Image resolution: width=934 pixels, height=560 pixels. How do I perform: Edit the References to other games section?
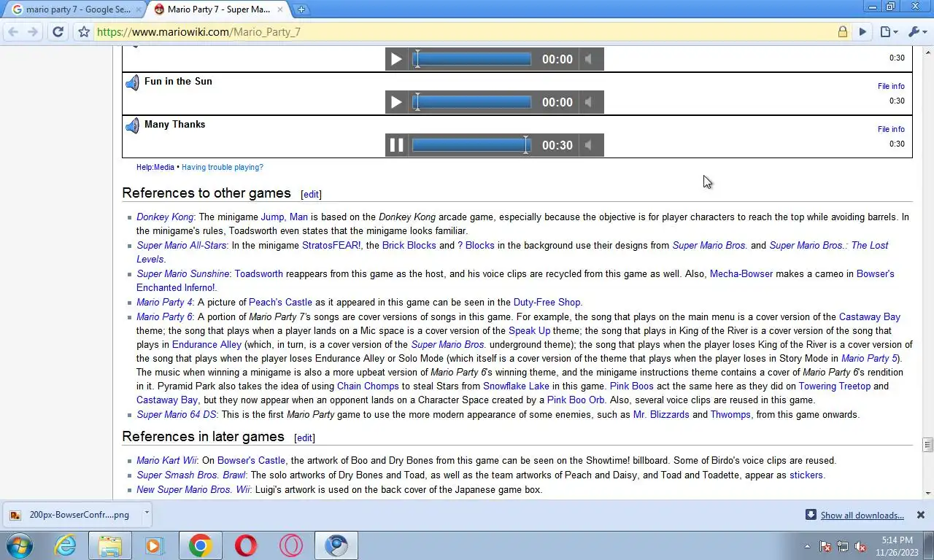click(312, 194)
